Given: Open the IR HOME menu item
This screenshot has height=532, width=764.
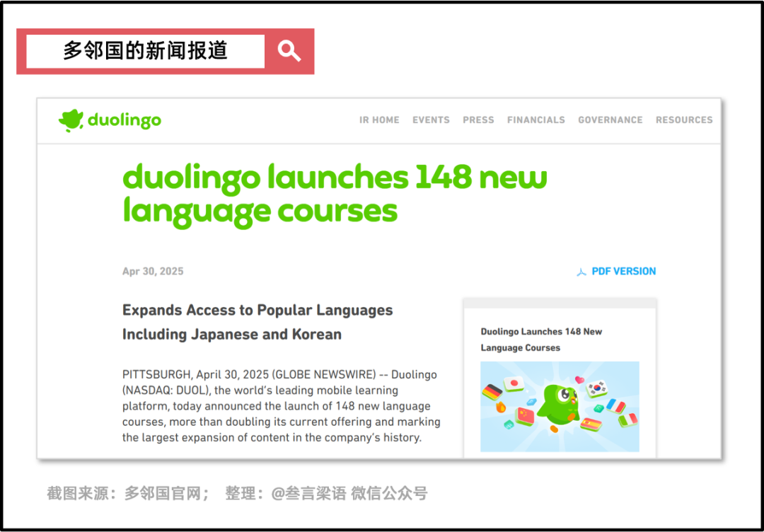Looking at the screenshot, I should point(379,120).
